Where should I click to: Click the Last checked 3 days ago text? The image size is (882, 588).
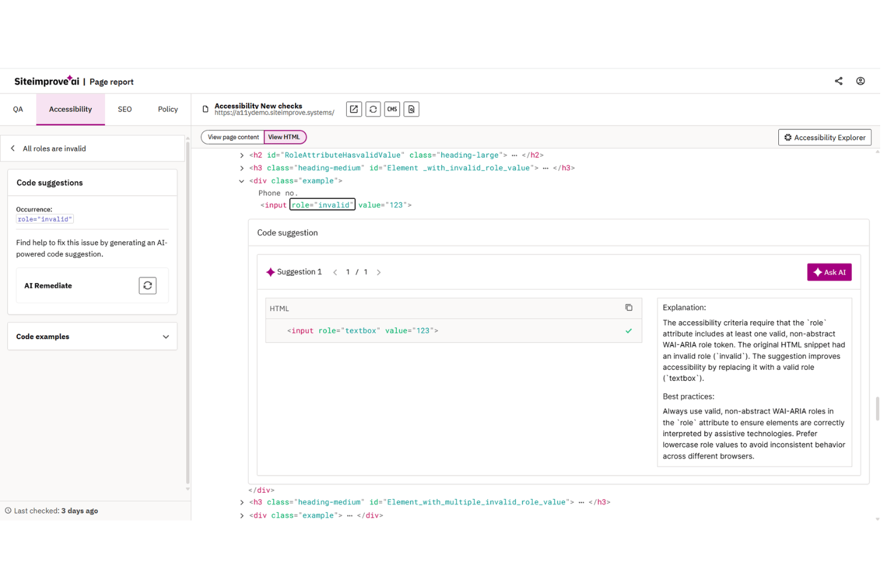[x=56, y=511]
